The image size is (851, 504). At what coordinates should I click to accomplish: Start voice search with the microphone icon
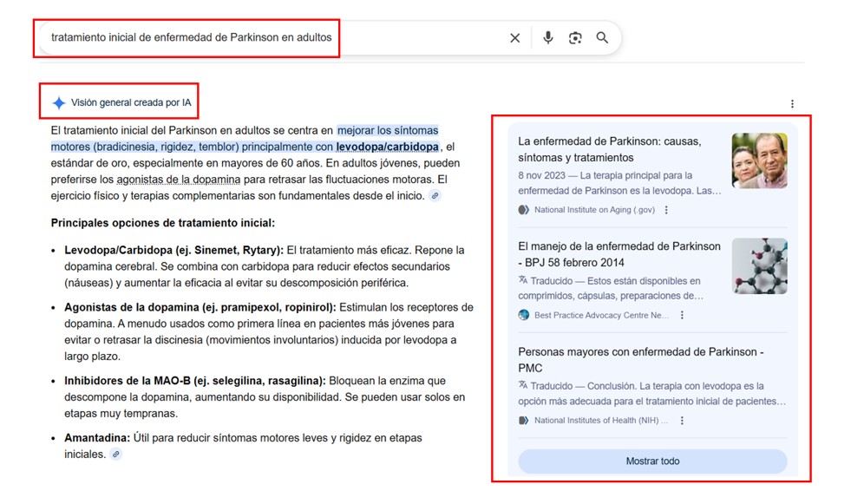tap(547, 38)
